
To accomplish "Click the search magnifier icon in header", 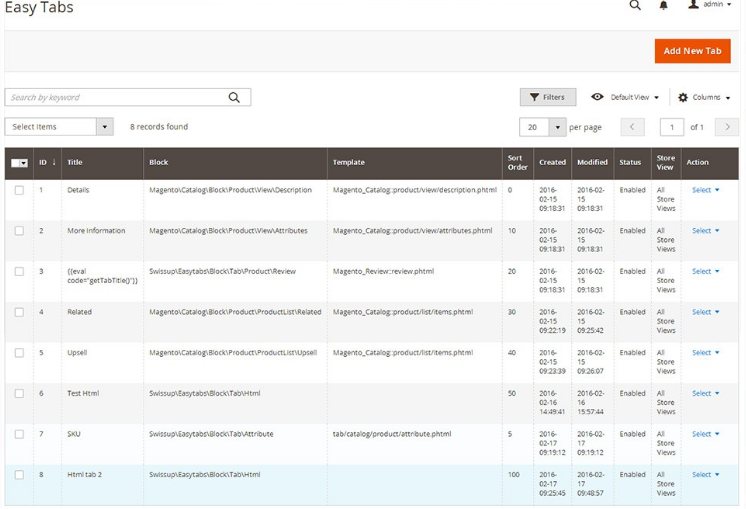I will [x=635, y=6].
